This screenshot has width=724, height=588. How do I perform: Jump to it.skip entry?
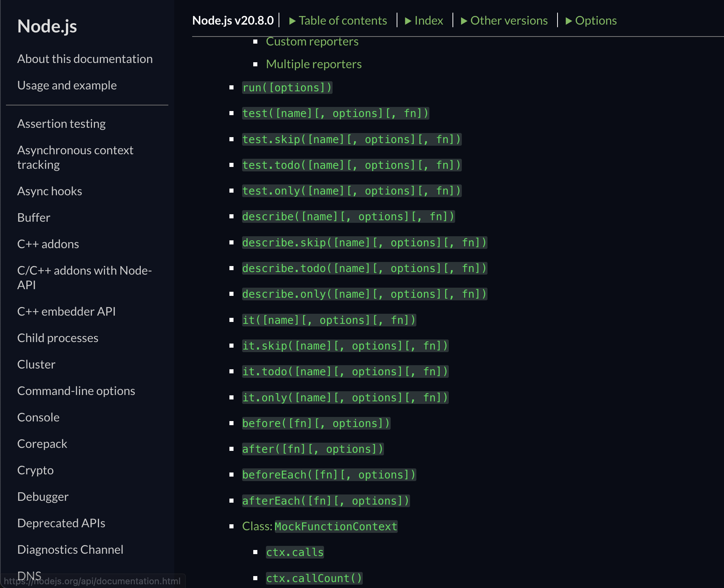[x=345, y=346]
